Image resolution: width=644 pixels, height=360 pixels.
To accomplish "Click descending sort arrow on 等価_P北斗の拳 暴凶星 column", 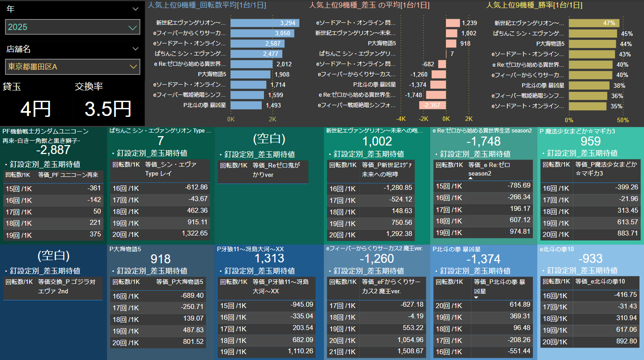I will (x=476, y=297).
